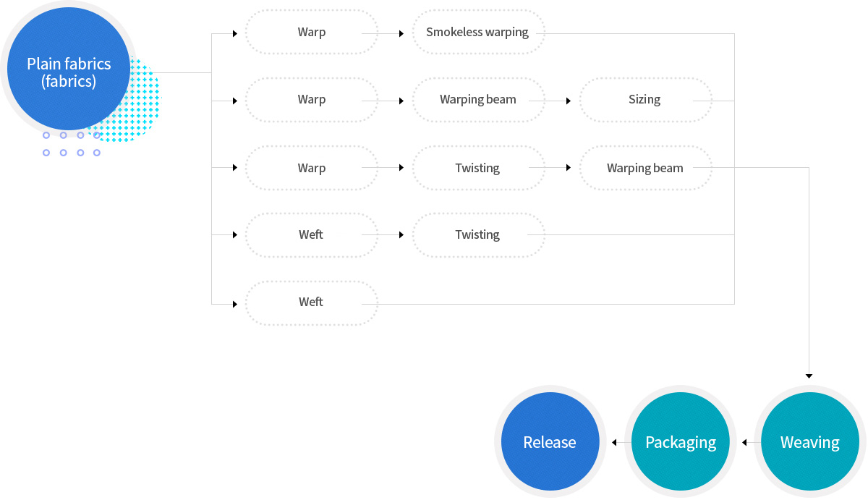Select the last Weft box with no next step
Viewport: 868px width, 500px height.
point(311,302)
